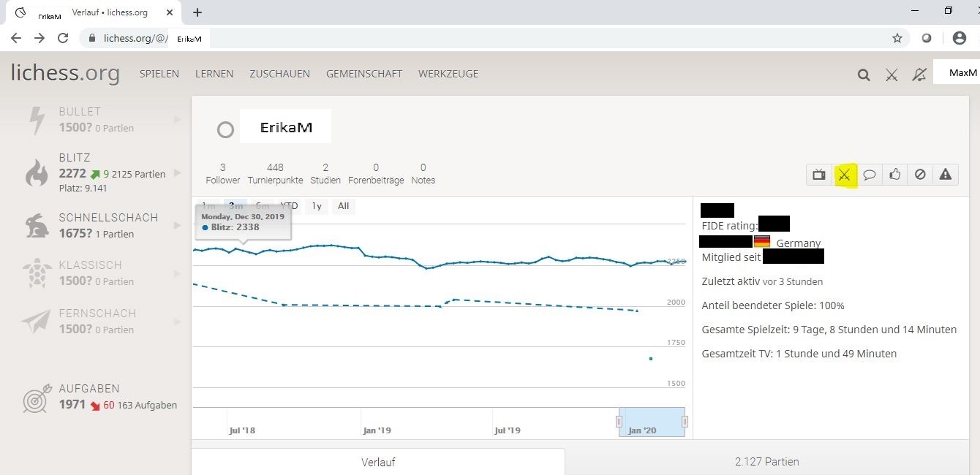Click the notifications bell icon in header
Screen dimensions: 980x475
[919, 75]
